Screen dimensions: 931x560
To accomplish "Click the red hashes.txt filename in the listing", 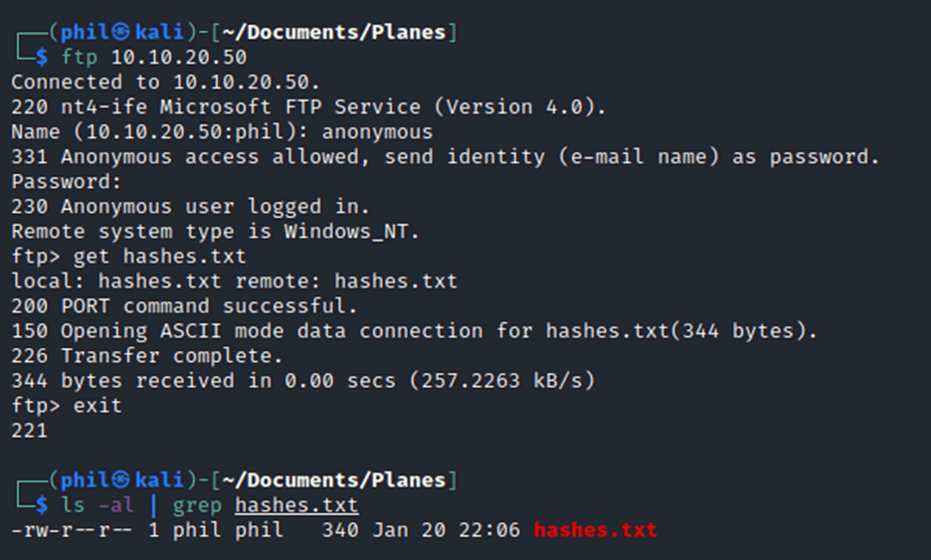I will point(595,530).
